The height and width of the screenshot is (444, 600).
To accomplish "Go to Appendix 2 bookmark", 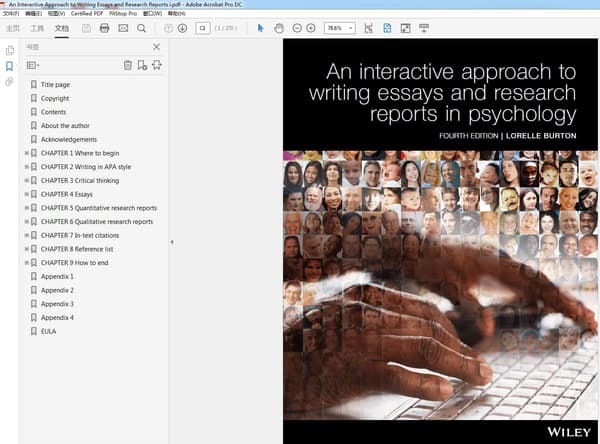I will 57,290.
